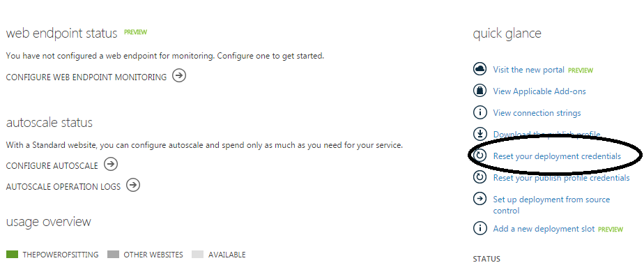Click the info icon beside Add a new deployment slot

[480, 229]
